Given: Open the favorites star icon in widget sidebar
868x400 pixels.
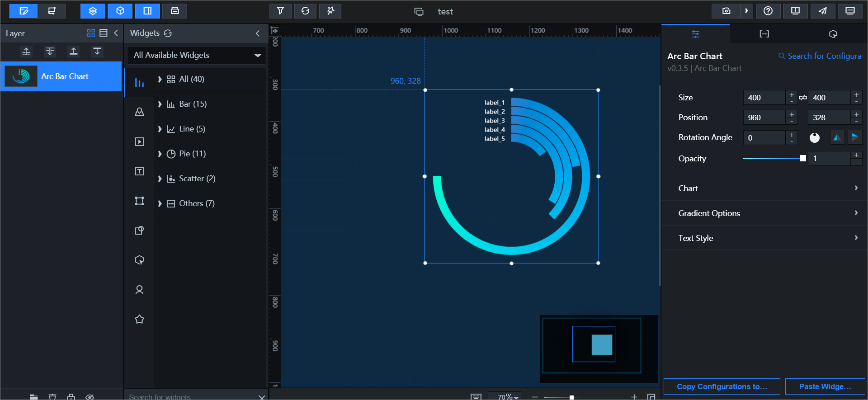Looking at the screenshot, I should (x=139, y=320).
